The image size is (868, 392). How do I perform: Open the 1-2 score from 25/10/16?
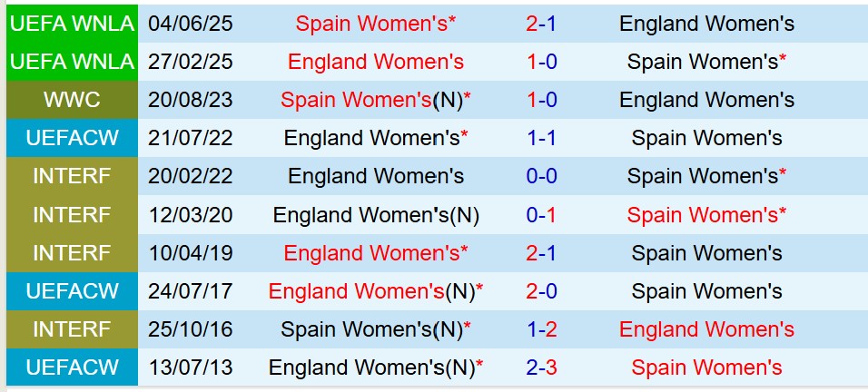[x=541, y=329]
